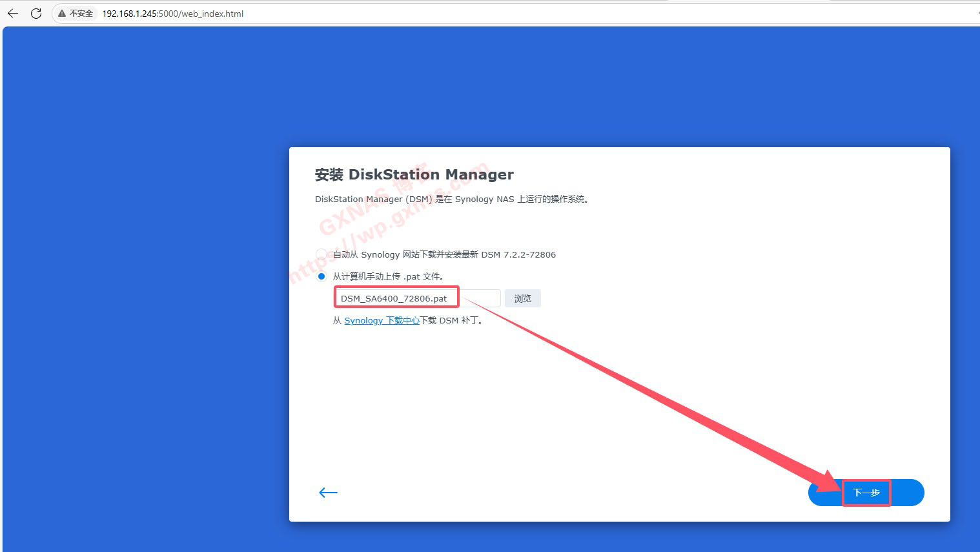Click the 下一步 next button
Screen dimensions: 980x552
click(x=866, y=493)
